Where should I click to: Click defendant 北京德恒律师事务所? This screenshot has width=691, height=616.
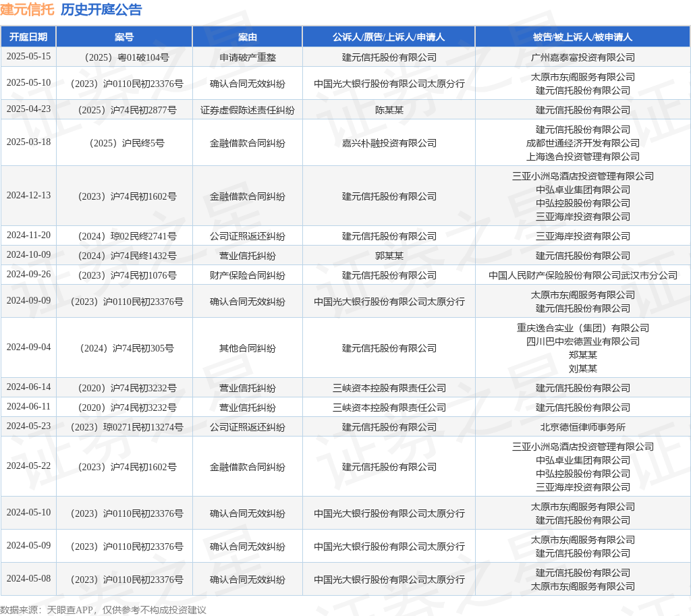coord(582,427)
